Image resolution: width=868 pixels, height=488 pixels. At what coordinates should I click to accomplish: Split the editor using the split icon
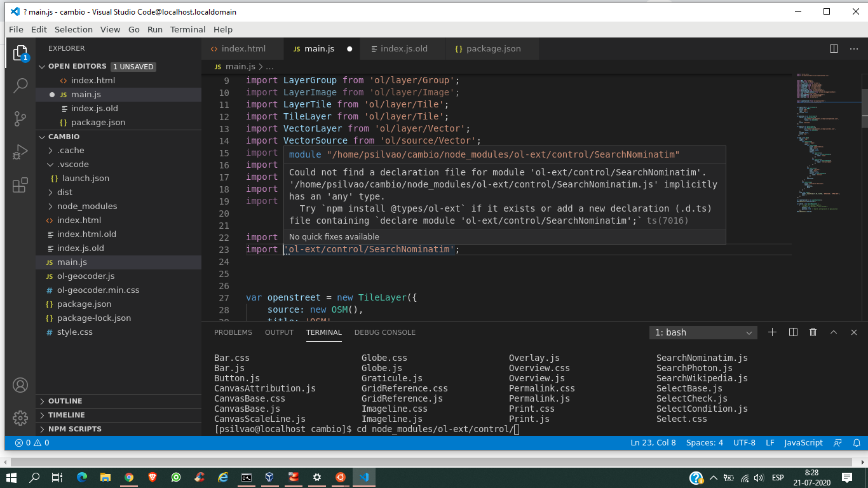[833, 48]
